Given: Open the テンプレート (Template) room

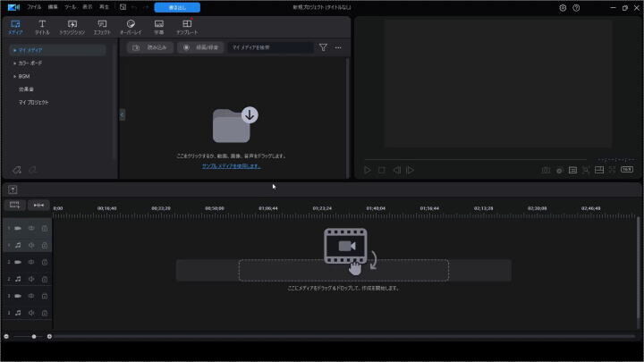Looking at the screenshot, I should (187, 27).
